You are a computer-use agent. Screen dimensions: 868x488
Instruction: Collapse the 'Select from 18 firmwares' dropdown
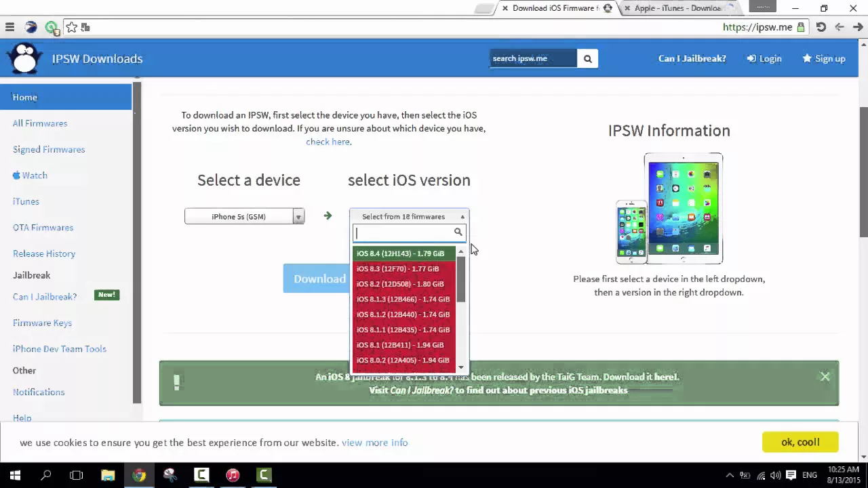pyautogui.click(x=409, y=216)
